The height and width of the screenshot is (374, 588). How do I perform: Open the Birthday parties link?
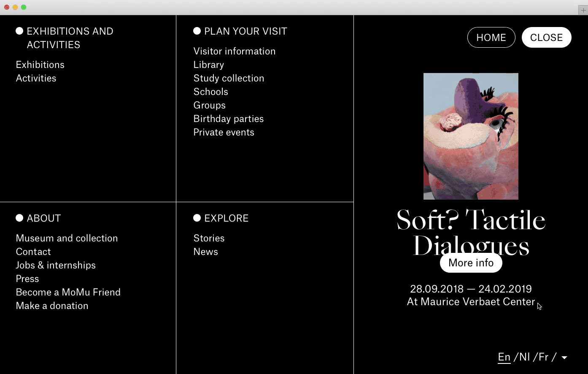point(229,119)
